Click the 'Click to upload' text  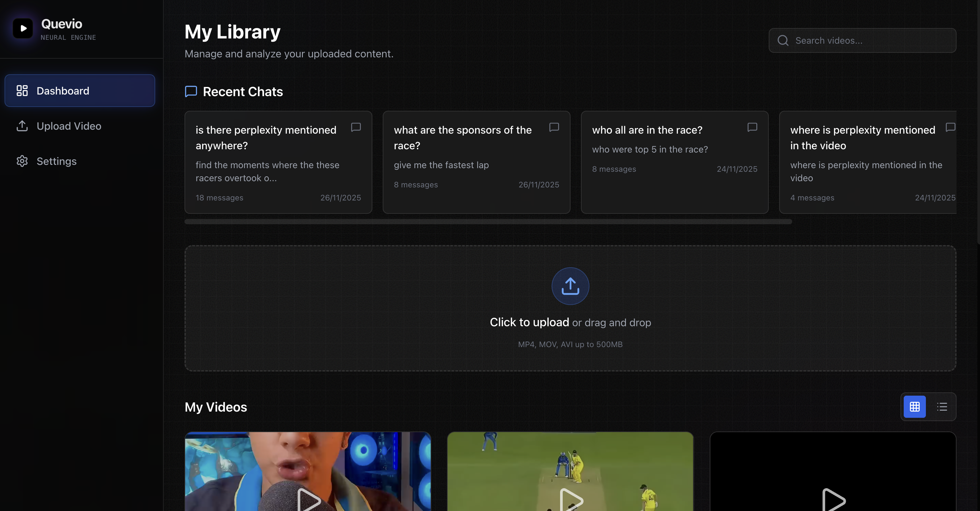coord(529,322)
